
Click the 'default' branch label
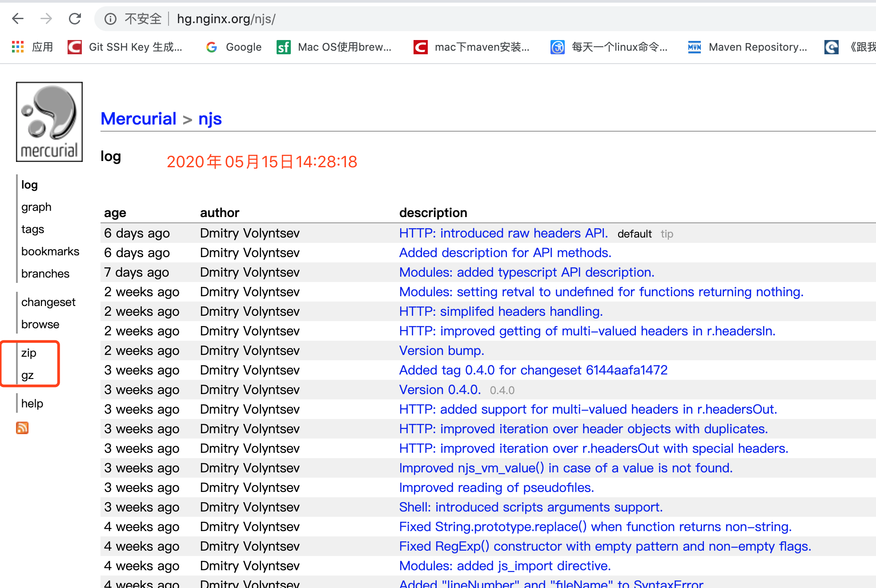point(635,234)
